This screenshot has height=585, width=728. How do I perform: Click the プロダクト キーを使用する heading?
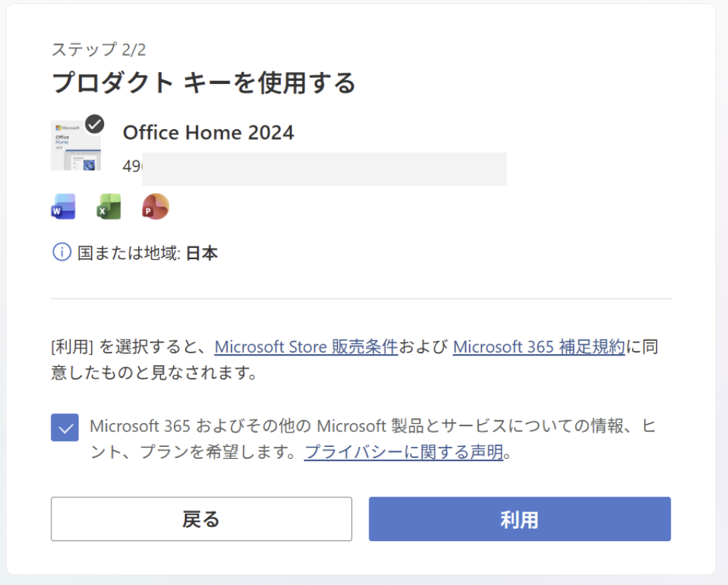[x=204, y=83]
